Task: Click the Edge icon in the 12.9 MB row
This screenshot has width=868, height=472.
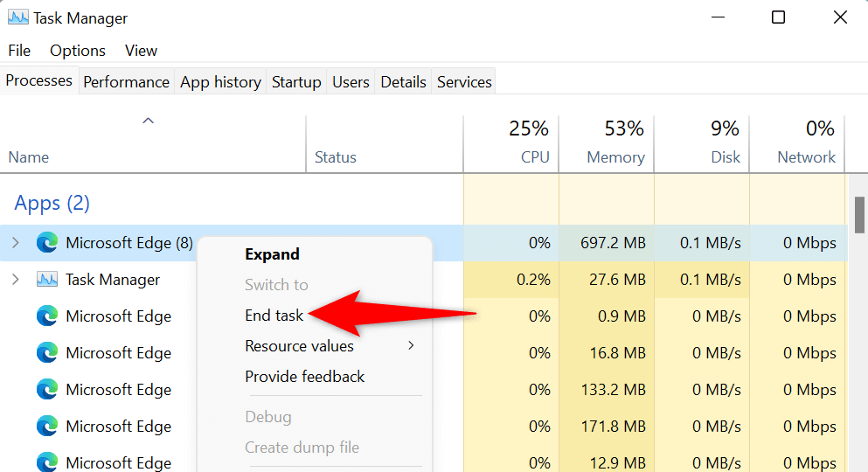Action: pyautogui.click(x=47, y=462)
